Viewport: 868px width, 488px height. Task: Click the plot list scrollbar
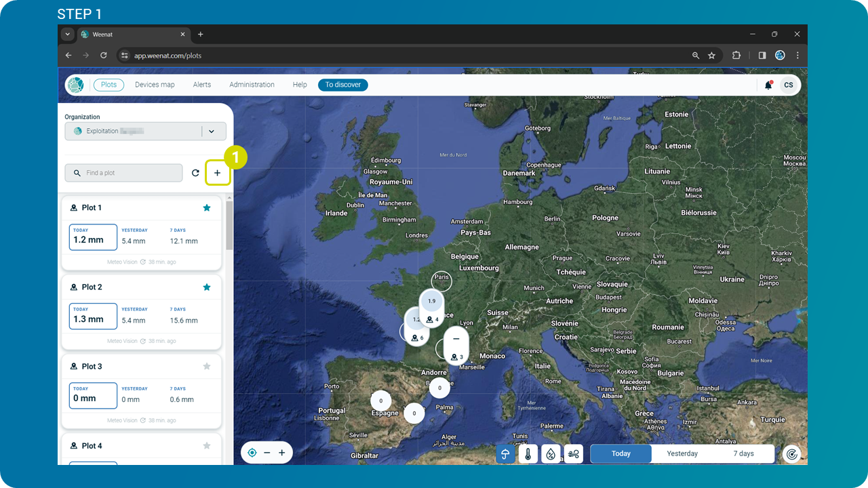(229, 226)
